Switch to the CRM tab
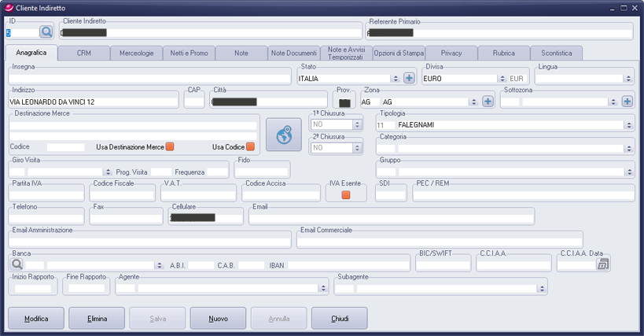This screenshot has width=644, height=336. [83, 53]
